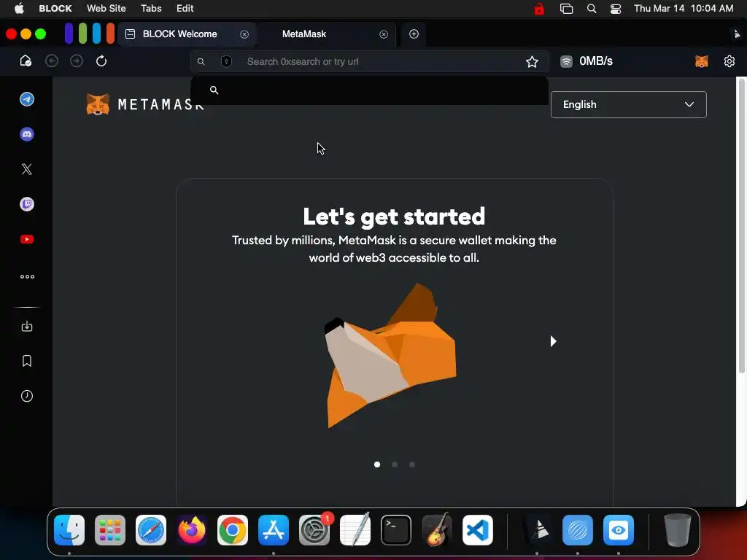
Task: Click the MetaMask logo in page header
Action: 145,104
